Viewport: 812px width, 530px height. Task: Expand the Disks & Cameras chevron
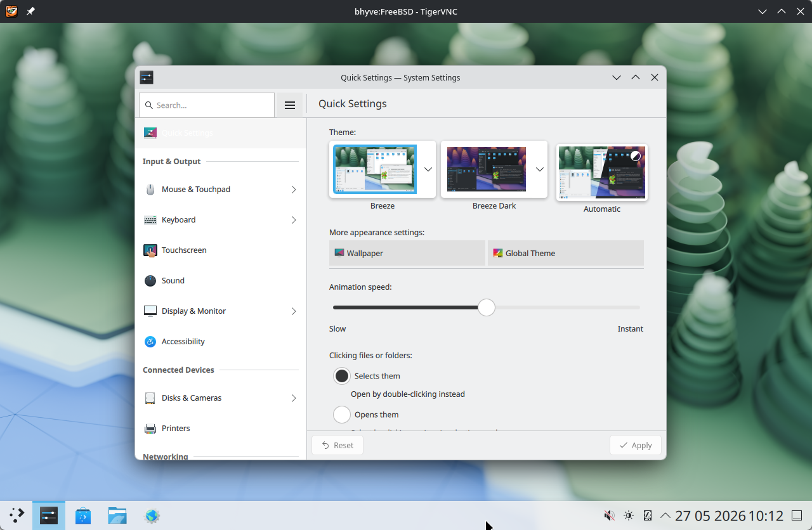coord(294,398)
